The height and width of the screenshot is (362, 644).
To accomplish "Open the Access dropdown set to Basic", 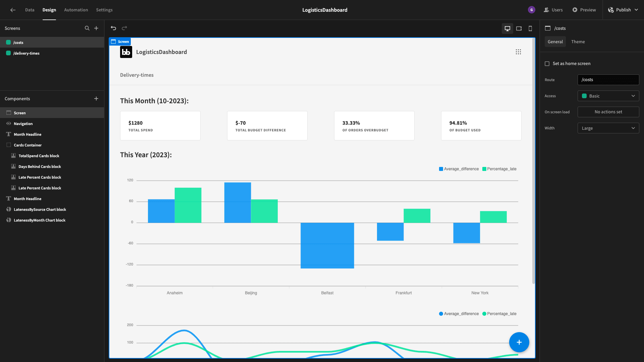I will pyautogui.click(x=608, y=96).
